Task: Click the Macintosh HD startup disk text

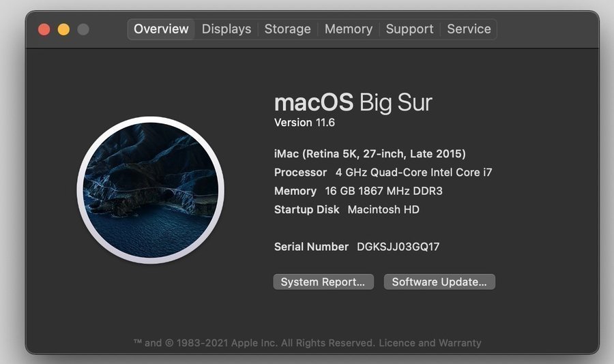Action: pyautogui.click(x=383, y=209)
